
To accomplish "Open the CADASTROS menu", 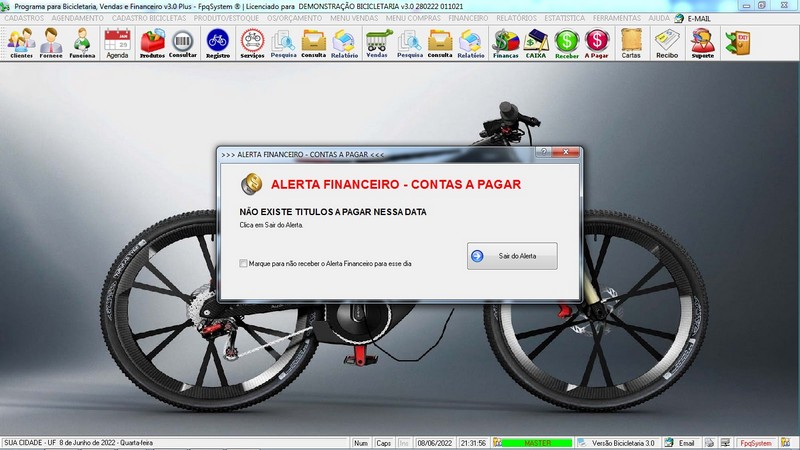I will click(24, 18).
